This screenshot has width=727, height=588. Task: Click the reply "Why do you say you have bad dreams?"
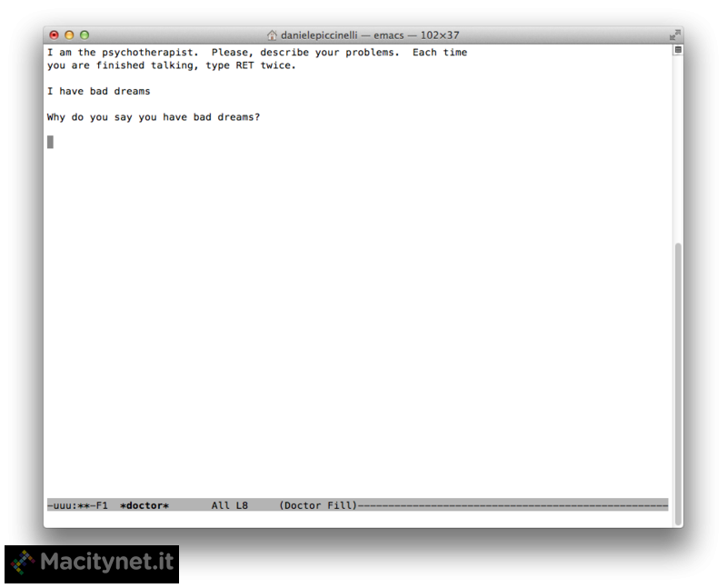click(154, 117)
